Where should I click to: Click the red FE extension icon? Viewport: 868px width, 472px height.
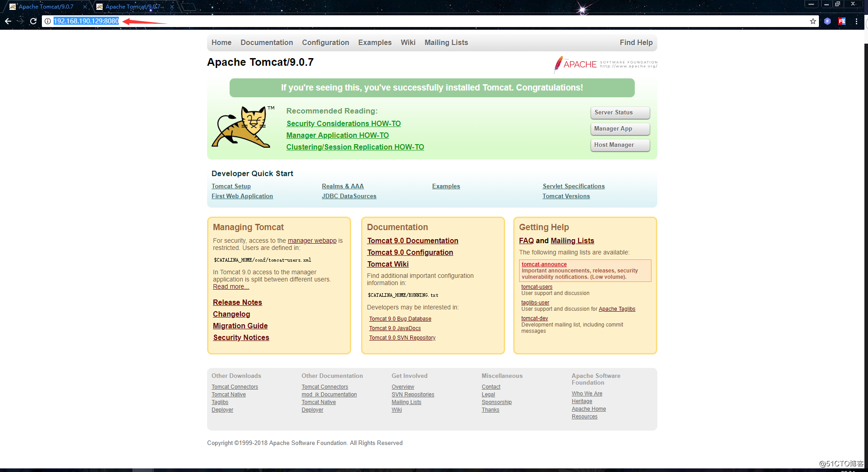click(x=842, y=21)
